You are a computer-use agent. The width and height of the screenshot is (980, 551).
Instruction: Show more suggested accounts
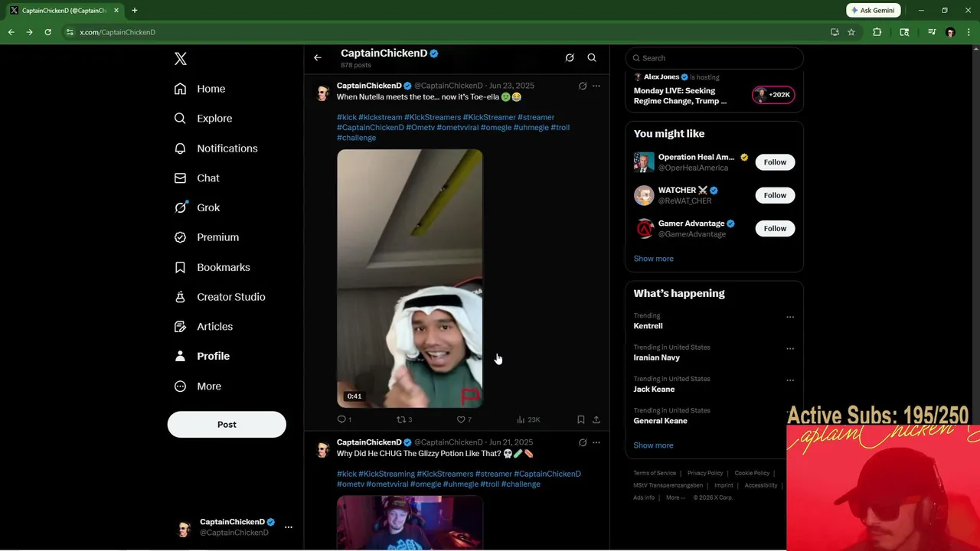pos(653,259)
